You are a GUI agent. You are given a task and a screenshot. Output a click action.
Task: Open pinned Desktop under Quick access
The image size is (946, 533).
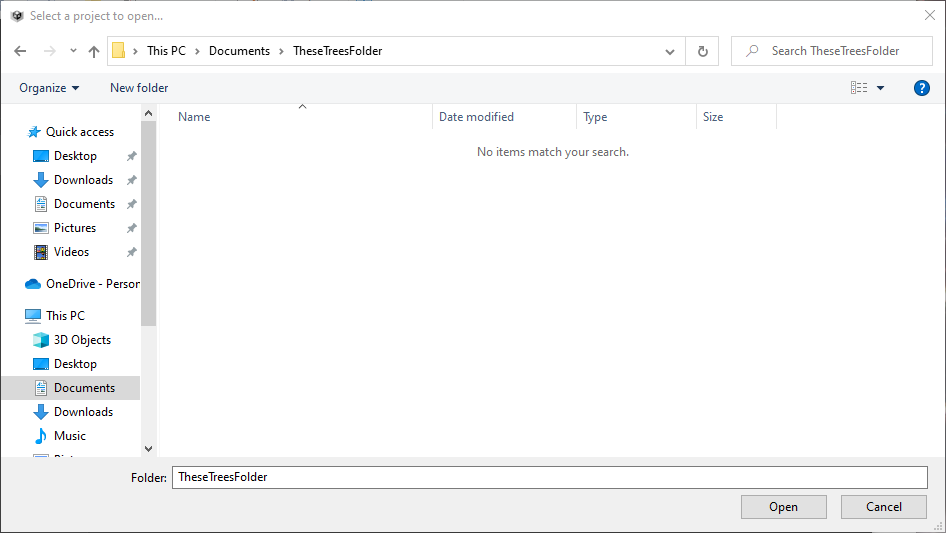point(75,156)
